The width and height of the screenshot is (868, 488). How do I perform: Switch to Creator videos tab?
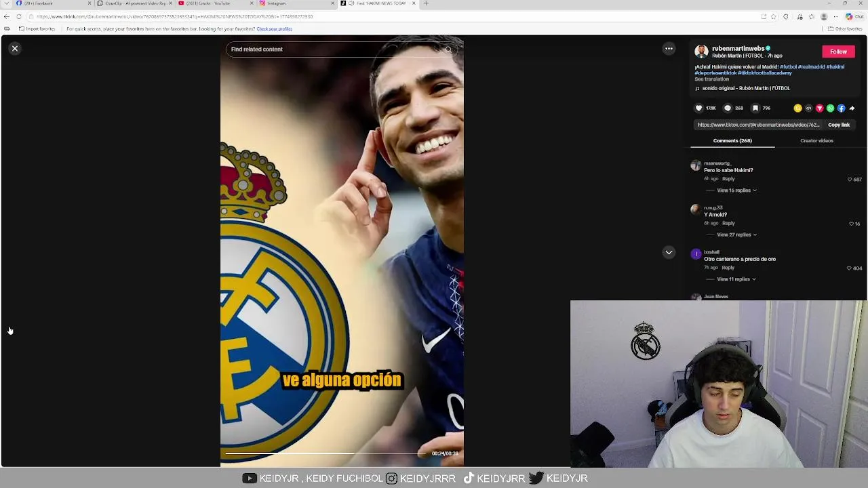click(816, 141)
